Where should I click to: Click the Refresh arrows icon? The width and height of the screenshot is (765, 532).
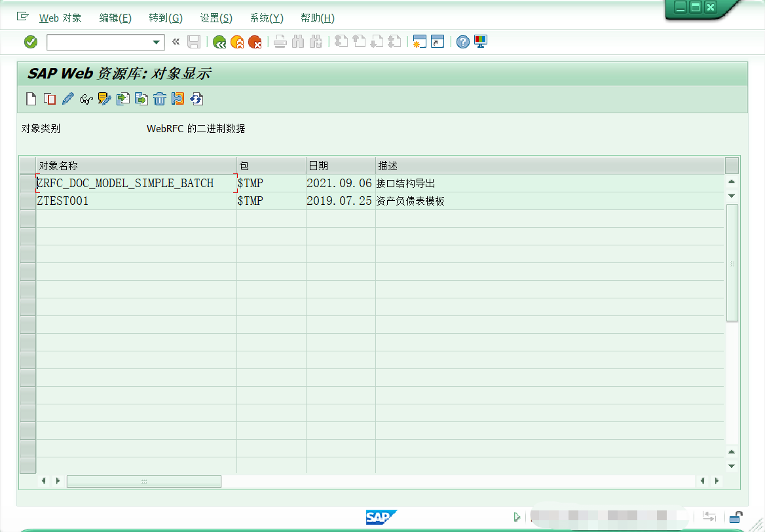click(196, 99)
